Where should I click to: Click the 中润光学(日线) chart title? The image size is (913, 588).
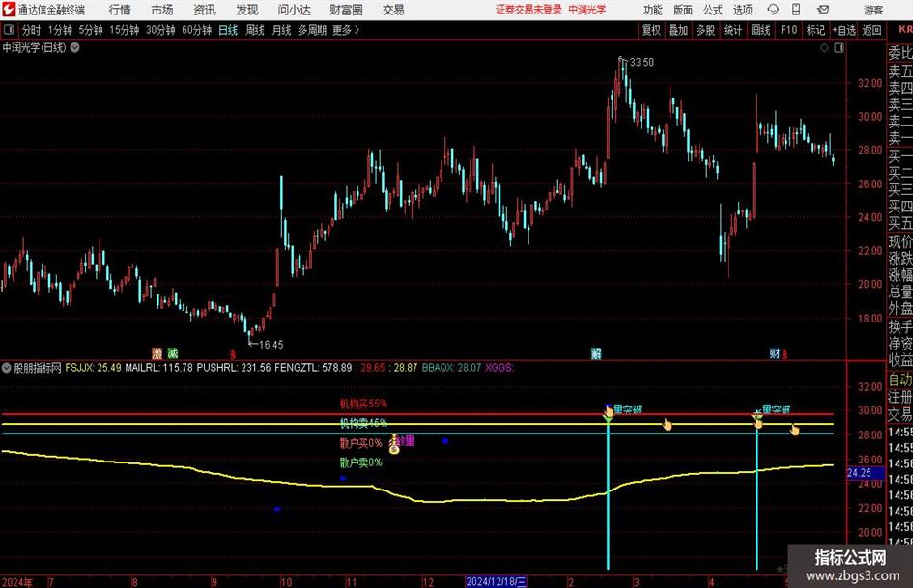[x=35, y=47]
